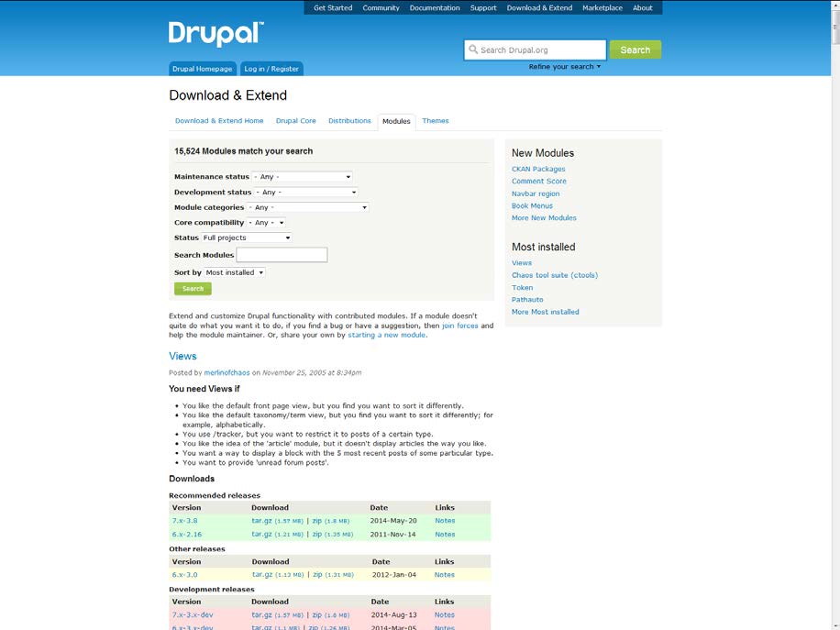
Task: Open the Maintenance status dropdown
Action: pyautogui.click(x=302, y=176)
